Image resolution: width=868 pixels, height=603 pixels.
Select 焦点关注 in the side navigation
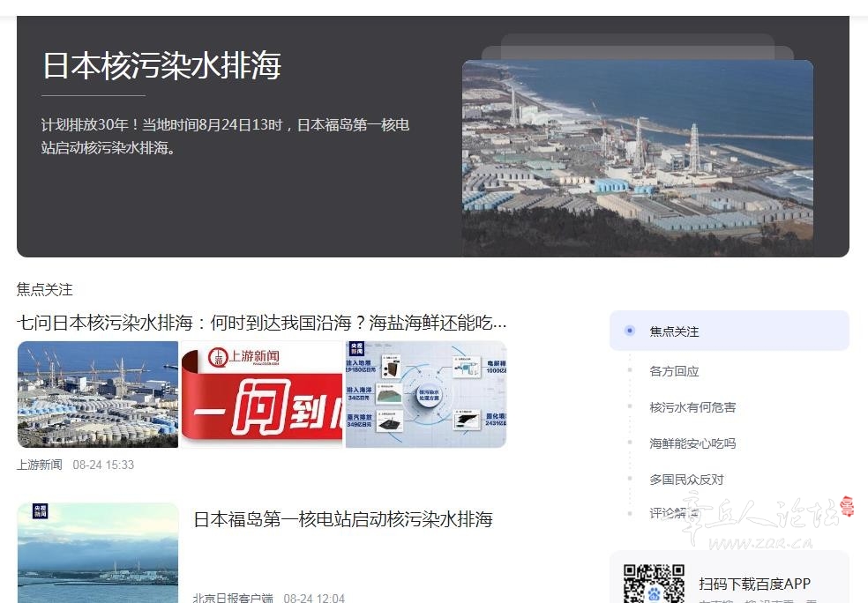pos(729,331)
